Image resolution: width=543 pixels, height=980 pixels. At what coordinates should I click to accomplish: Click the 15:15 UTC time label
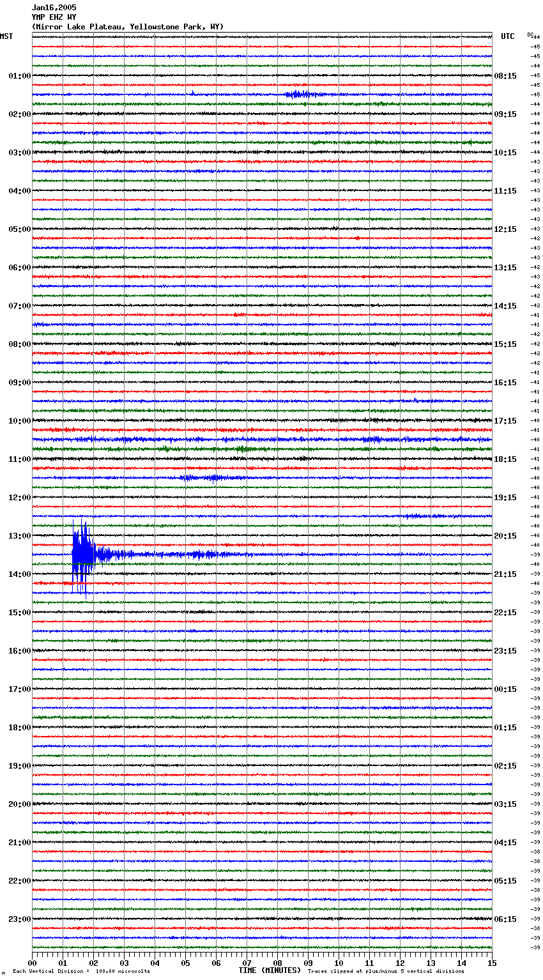(505, 344)
